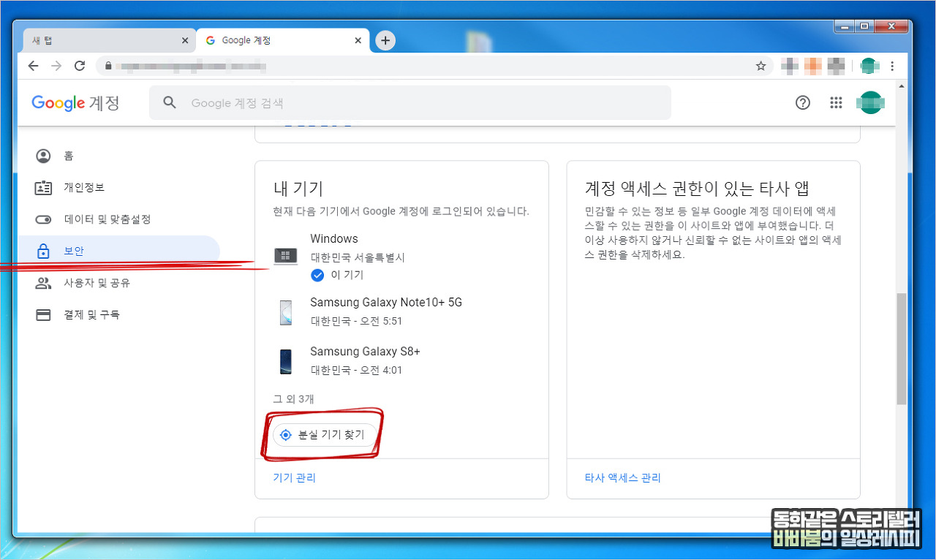
Task: Open the Google apps grid icon
Action: tap(837, 103)
